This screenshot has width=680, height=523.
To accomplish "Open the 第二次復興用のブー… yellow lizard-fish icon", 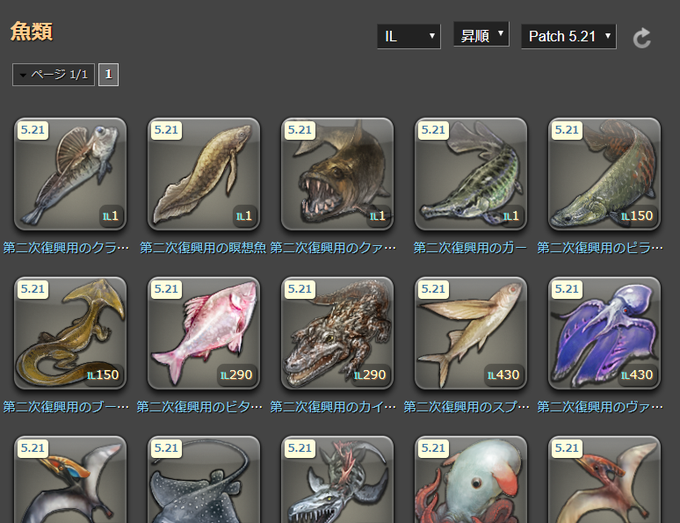I will tap(70, 333).
